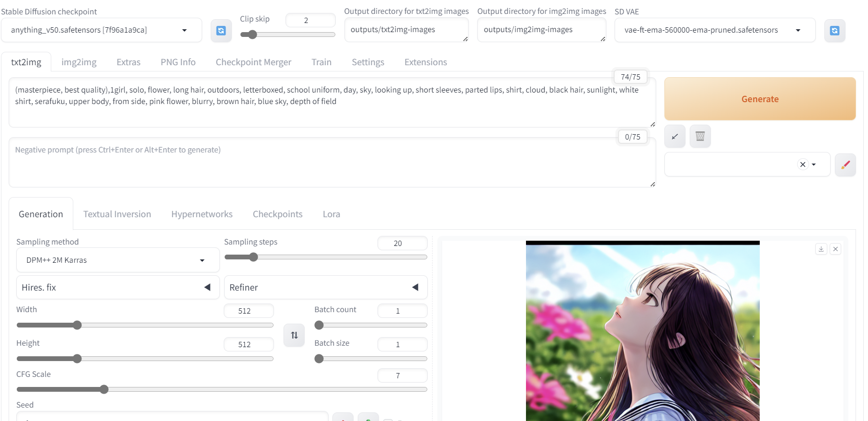This screenshot has height=421, width=868.
Task: Click the Negative prompt text area
Action: 332,163
